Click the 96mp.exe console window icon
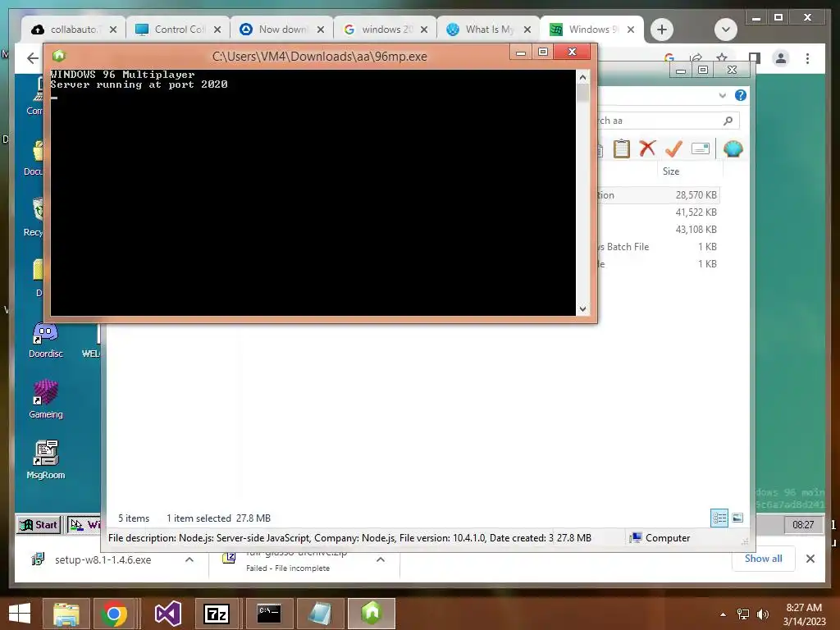 [59, 56]
